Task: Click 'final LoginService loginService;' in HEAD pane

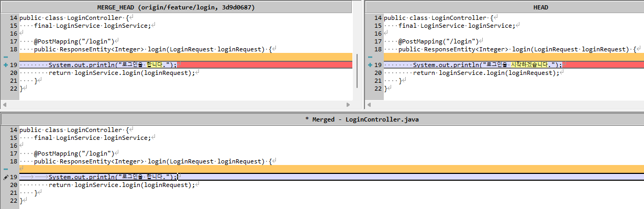Action: pyautogui.click(x=457, y=26)
